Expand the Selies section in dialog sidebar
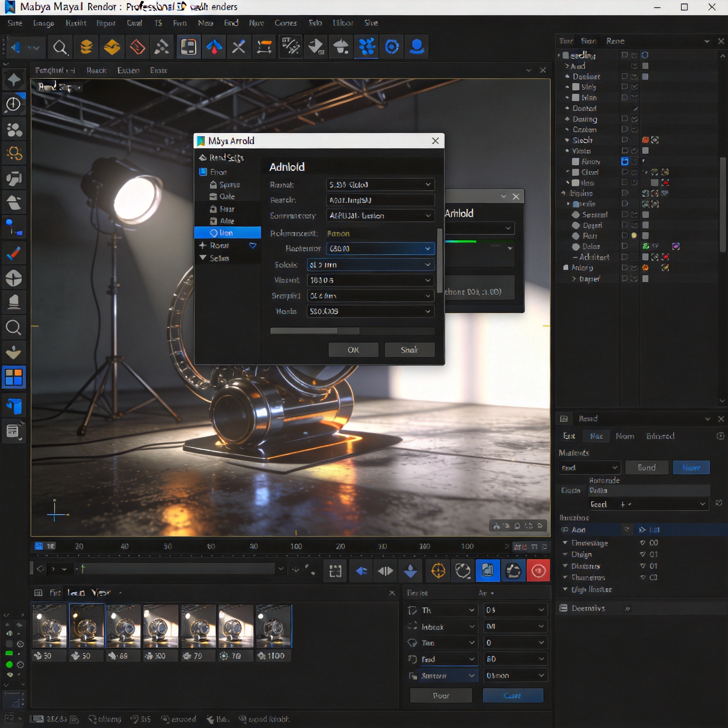The height and width of the screenshot is (728, 728). 203,258
